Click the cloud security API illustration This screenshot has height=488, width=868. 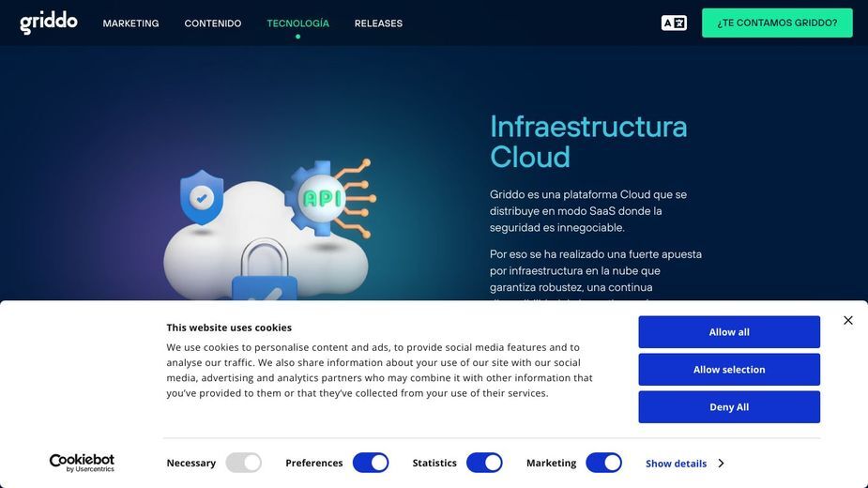point(269,230)
